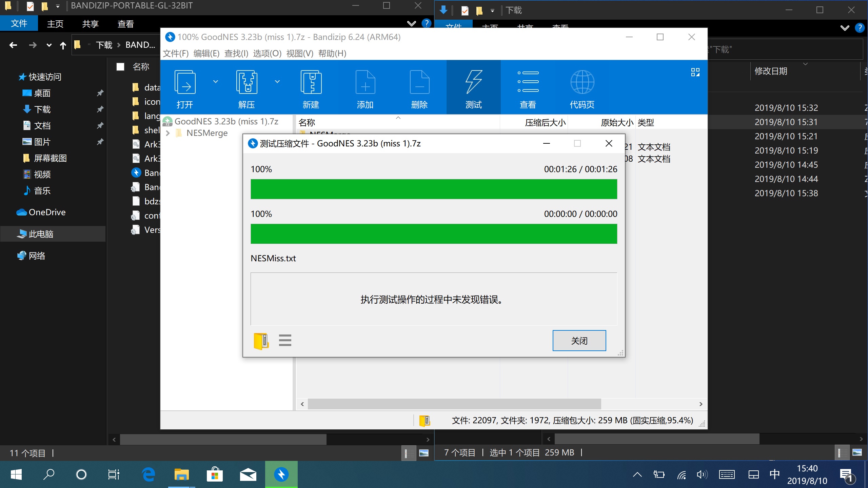Screen dimensions: 868x488
Task: Click the archive icon in Bandizip status bar
Action: (x=425, y=421)
